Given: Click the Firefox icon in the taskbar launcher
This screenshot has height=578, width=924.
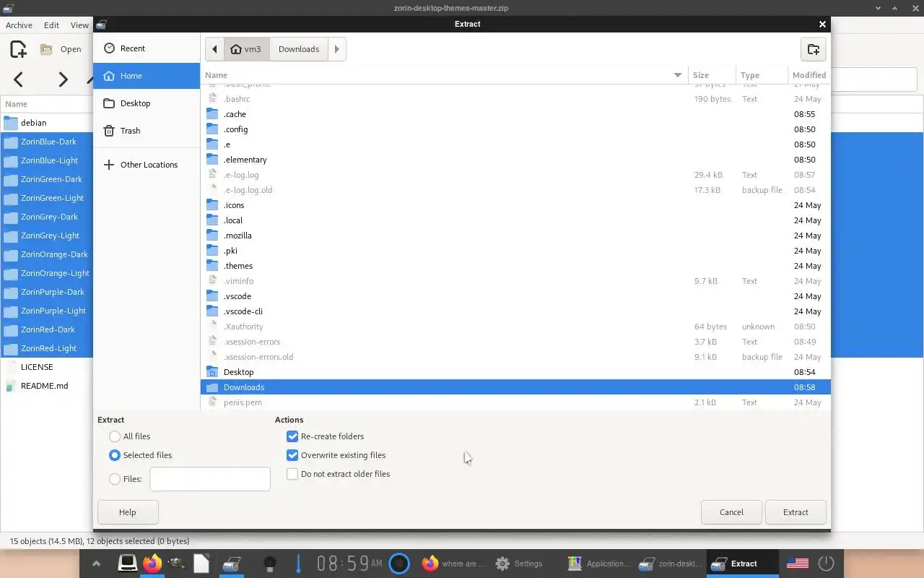Looking at the screenshot, I should point(152,564).
